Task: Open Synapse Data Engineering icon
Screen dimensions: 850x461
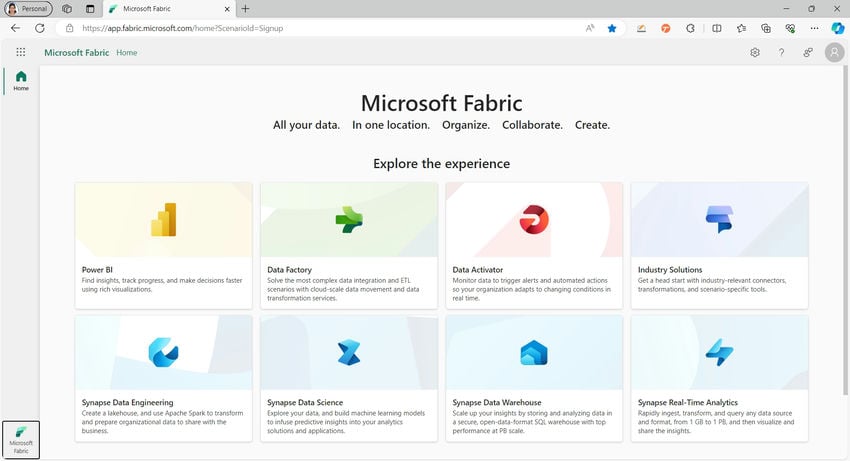Action: click(x=163, y=352)
